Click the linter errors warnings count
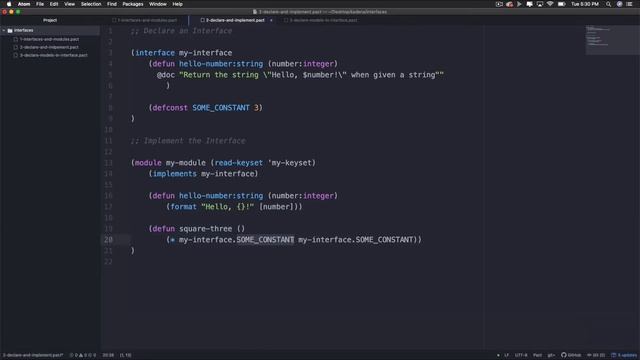This screenshot has width=640, height=360. pos(83,355)
